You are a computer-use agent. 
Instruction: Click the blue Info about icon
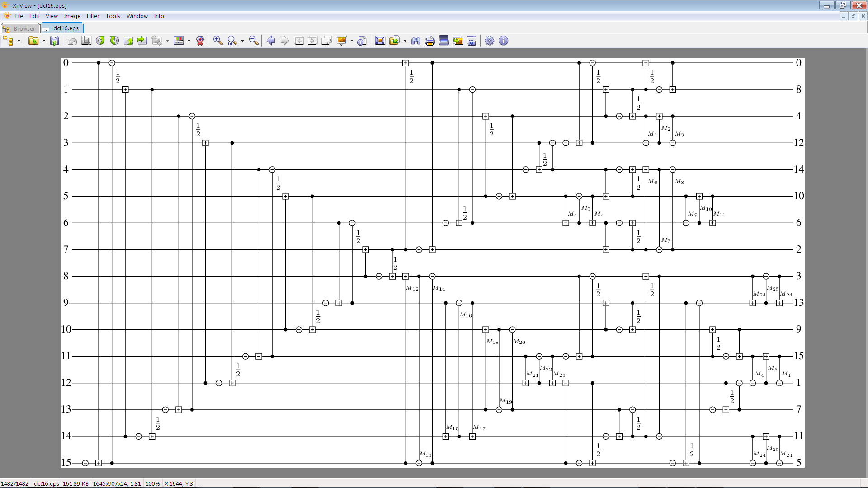tap(503, 41)
